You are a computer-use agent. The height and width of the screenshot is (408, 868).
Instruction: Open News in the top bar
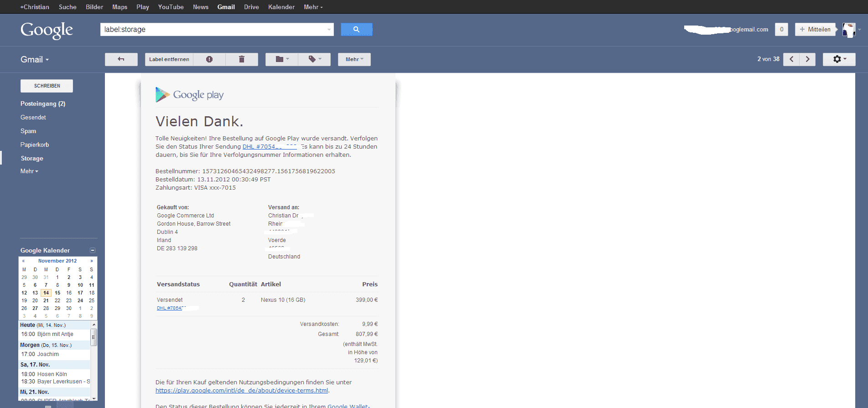(201, 7)
